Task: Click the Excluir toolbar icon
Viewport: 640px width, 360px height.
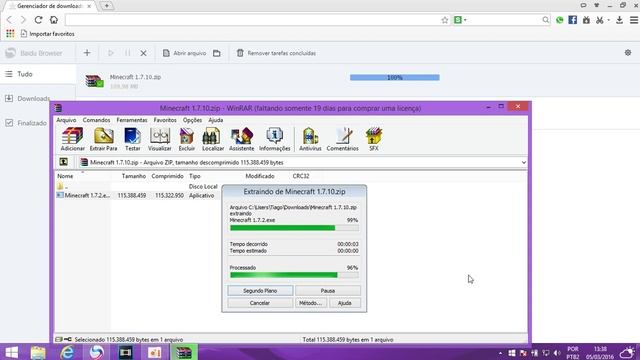Action: (187, 139)
